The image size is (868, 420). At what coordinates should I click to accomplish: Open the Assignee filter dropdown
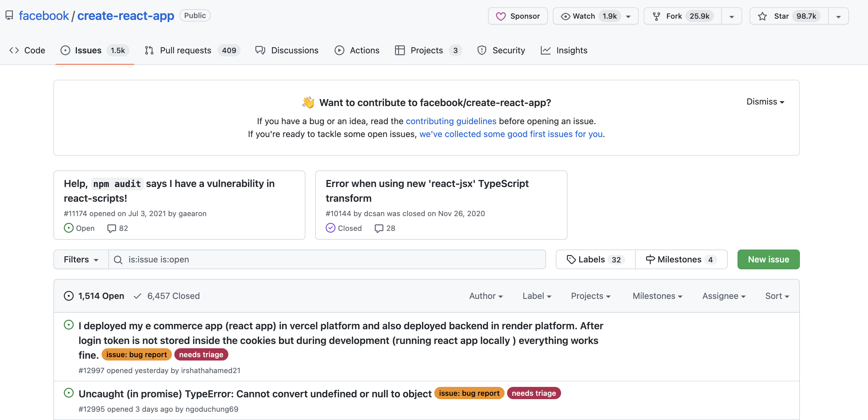[x=724, y=296]
